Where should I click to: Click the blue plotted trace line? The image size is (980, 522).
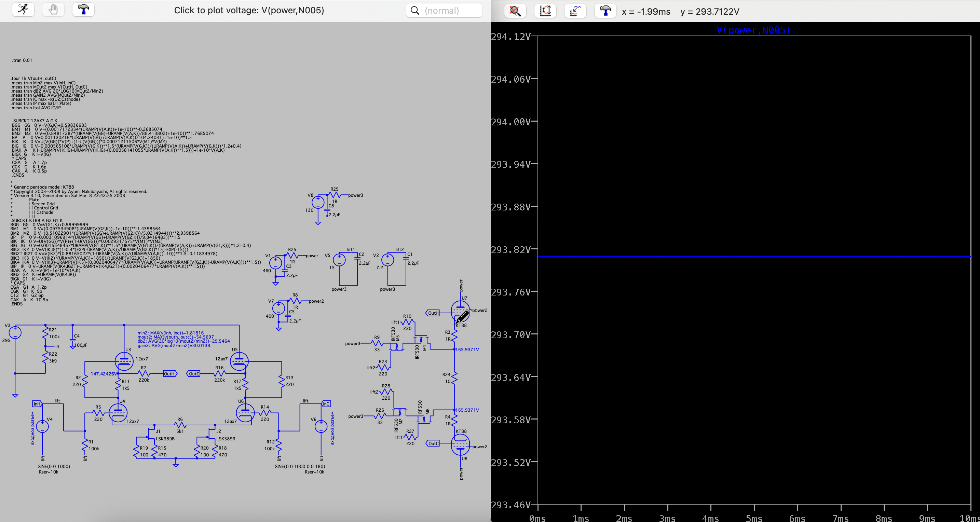click(753, 257)
